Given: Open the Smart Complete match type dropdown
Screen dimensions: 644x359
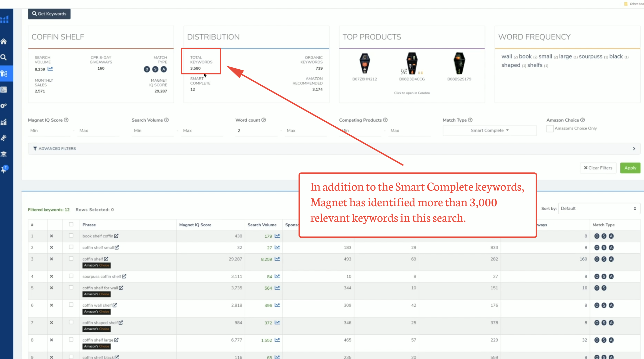Looking at the screenshot, I should (490, 130).
